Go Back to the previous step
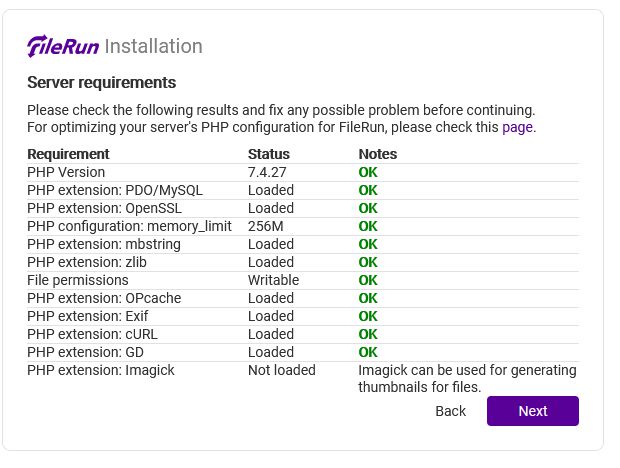The height and width of the screenshot is (468, 620). [450, 411]
